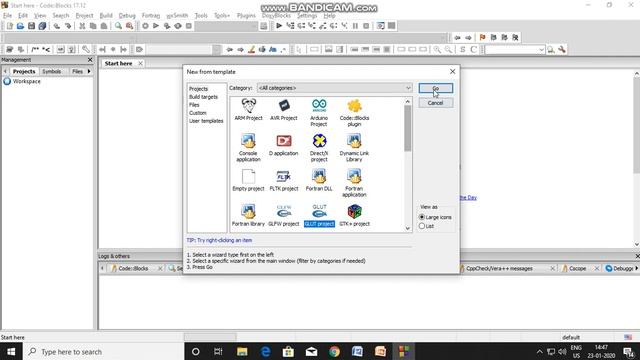Select User templates wizard type
640x360 pixels.
206,121
